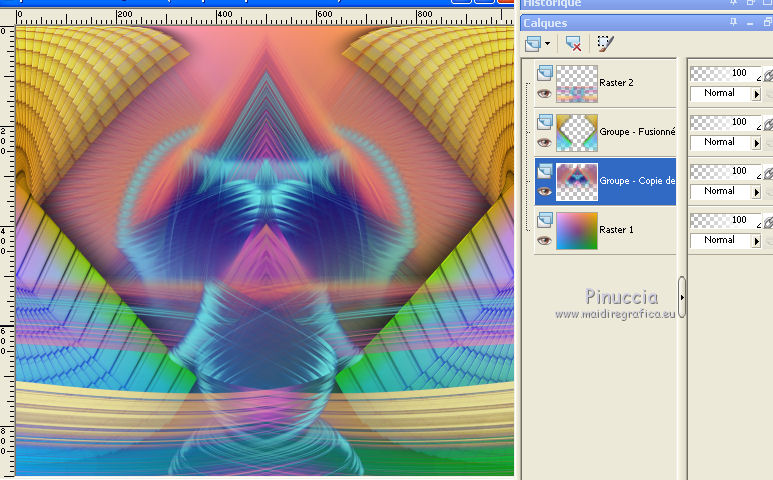Click the Raster 1 gradient thumbnail
773x480 pixels.
(x=577, y=231)
